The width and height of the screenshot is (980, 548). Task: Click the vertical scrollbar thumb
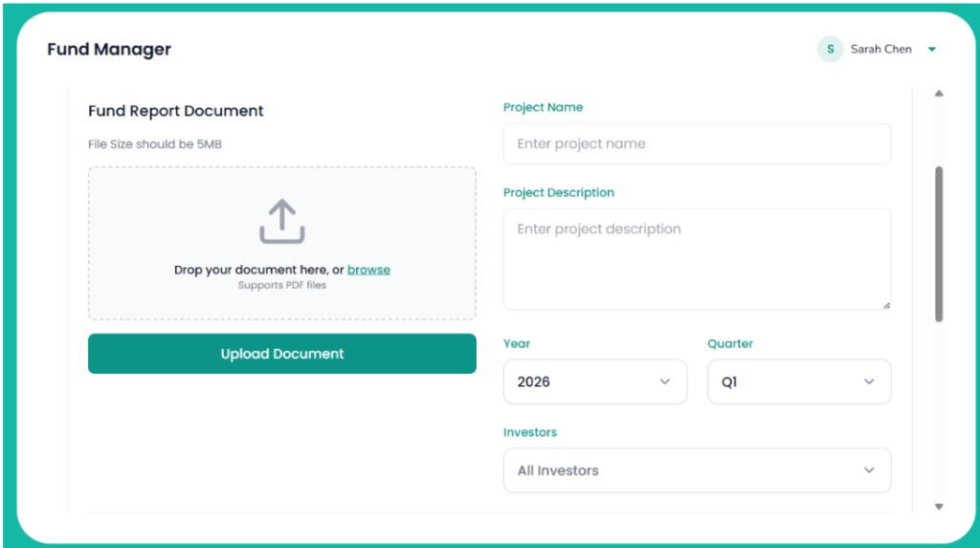pos(939,244)
